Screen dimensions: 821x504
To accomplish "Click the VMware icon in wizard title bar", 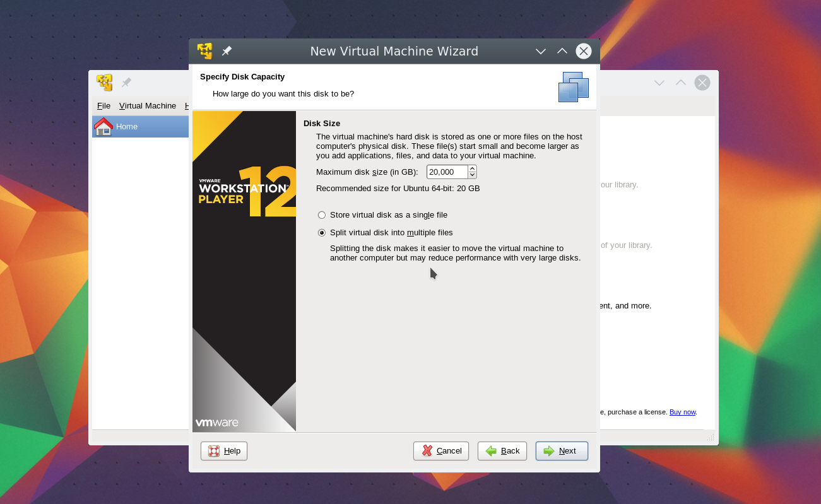I will 204,51.
